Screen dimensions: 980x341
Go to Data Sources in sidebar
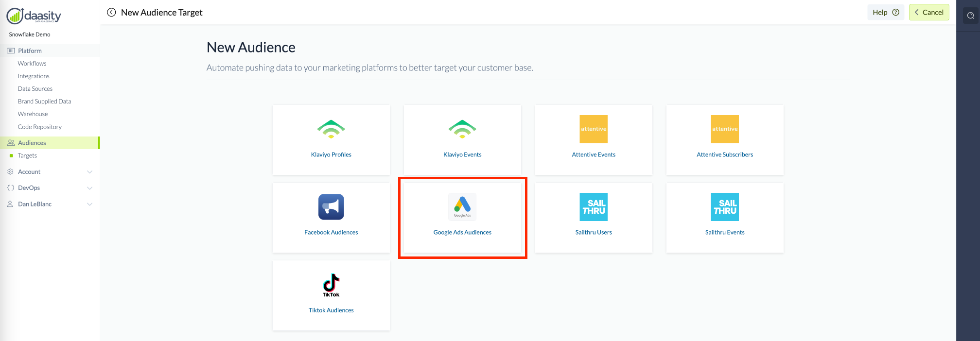tap(35, 89)
